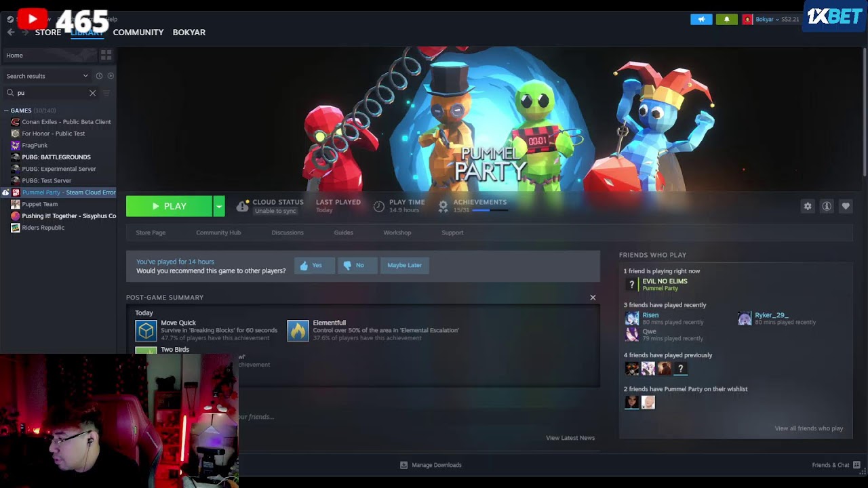Screen dimensions: 868x488
Task: Choose No for recommendation
Action: point(357,265)
